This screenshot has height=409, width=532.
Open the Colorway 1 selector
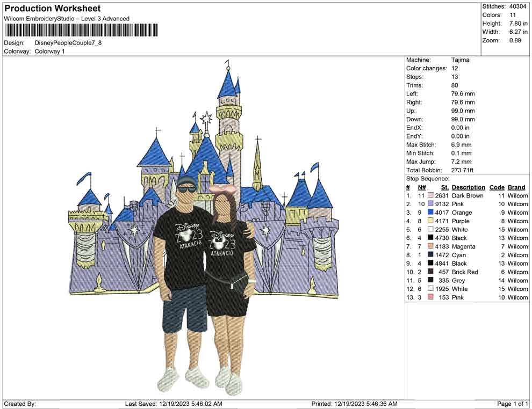(51, 52)
